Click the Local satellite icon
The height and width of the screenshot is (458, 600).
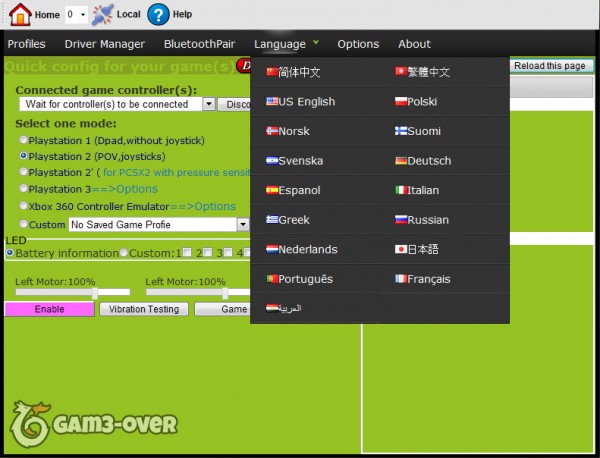[x=102, y=14]
